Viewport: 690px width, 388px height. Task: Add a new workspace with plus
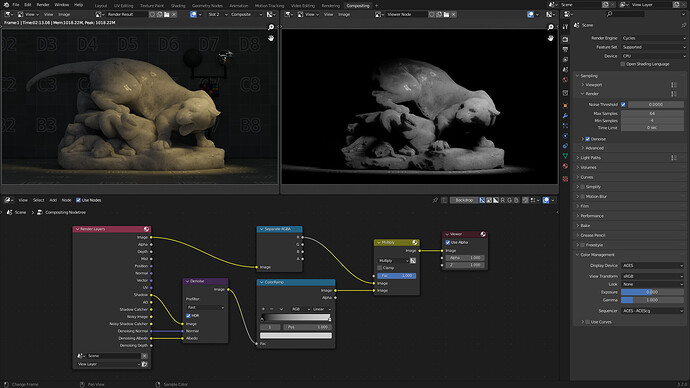click(x=377, y=6)
